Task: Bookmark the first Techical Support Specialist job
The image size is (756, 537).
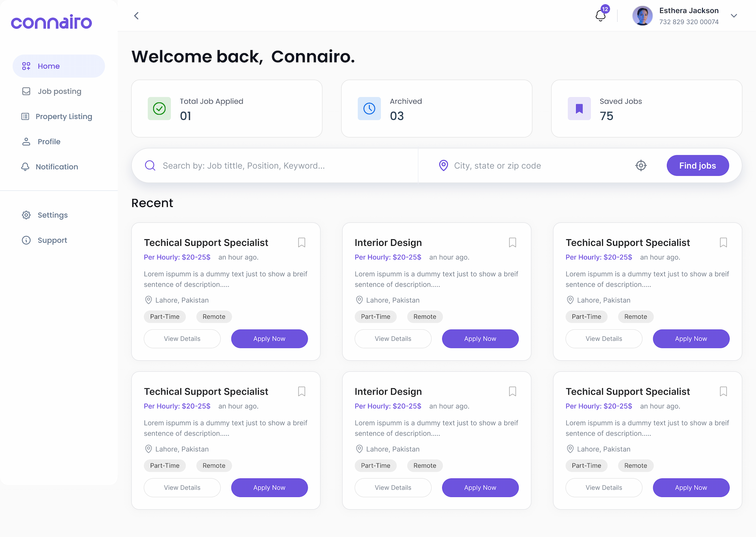Action: click(302, 242)
